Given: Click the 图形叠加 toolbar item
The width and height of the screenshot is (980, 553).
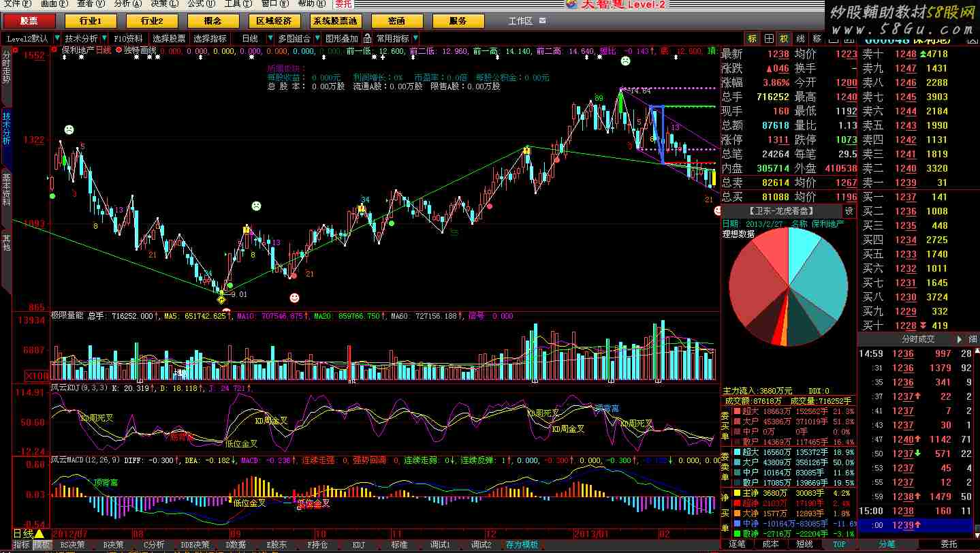Looking at the screenshot, I should point(342,39).
